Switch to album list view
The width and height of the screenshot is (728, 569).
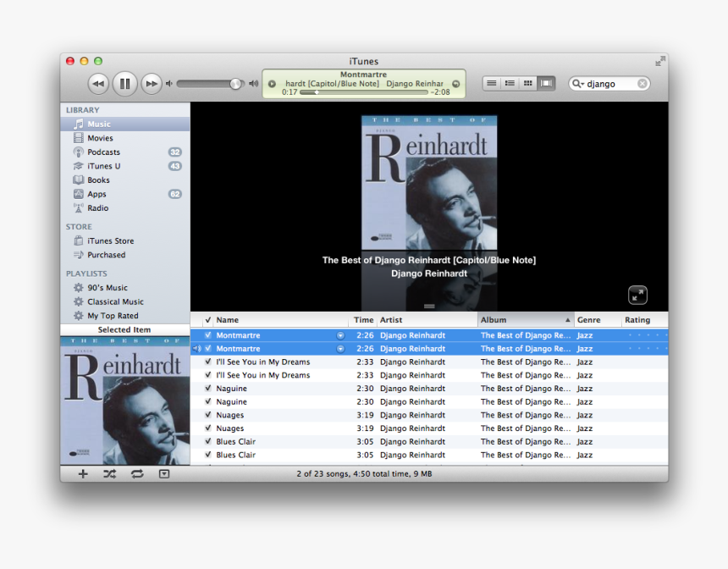tap(510, 84)
